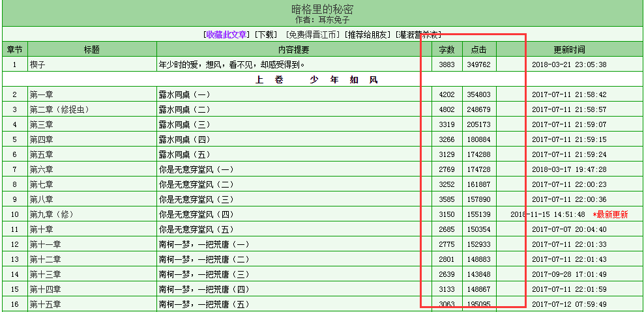Click update time 2017-07-07 20:04:40

(569, 229)
